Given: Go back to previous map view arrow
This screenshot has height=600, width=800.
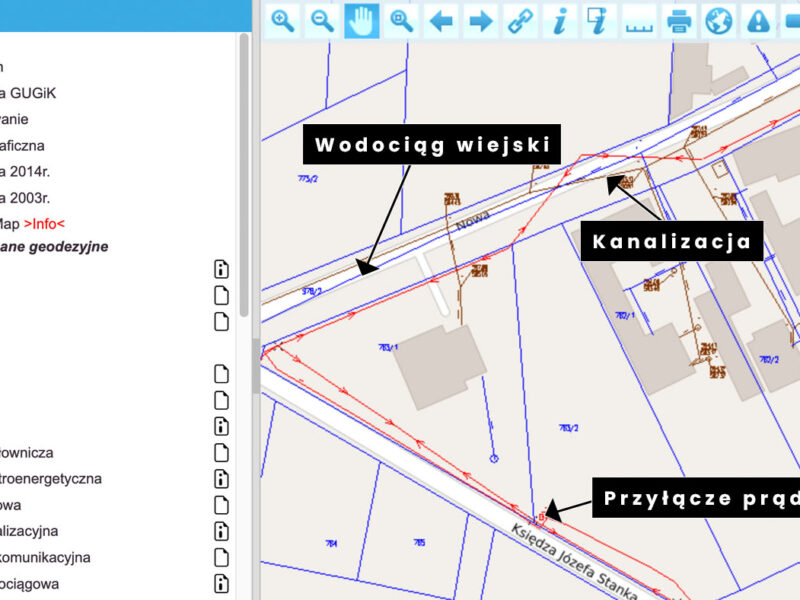Looking at the screenshot, I should click(441, 20).
